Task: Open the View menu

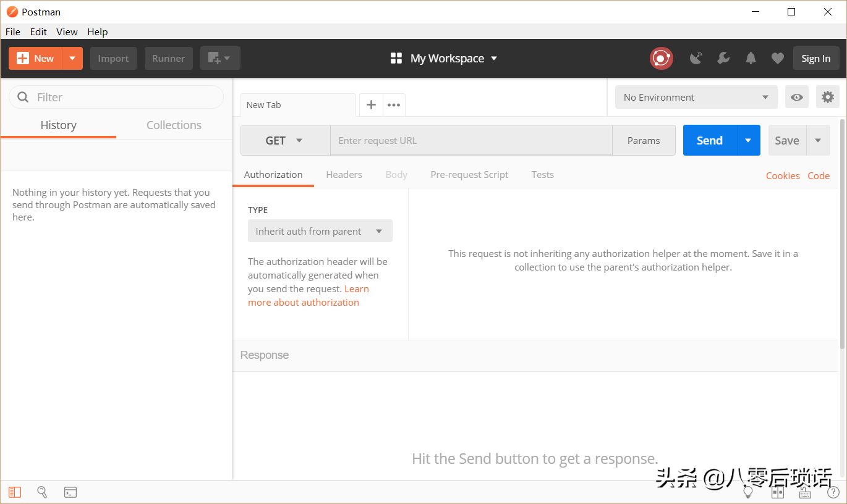Action: pos(67,31)
